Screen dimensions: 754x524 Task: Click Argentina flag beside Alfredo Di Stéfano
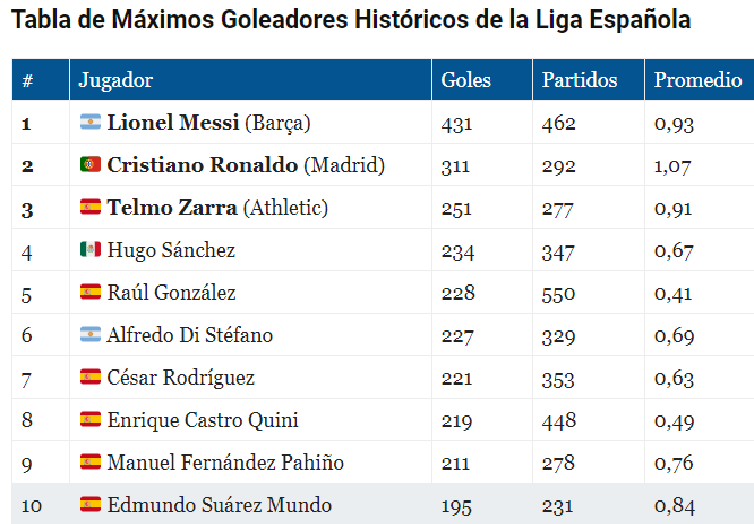(x=90, y=335)
